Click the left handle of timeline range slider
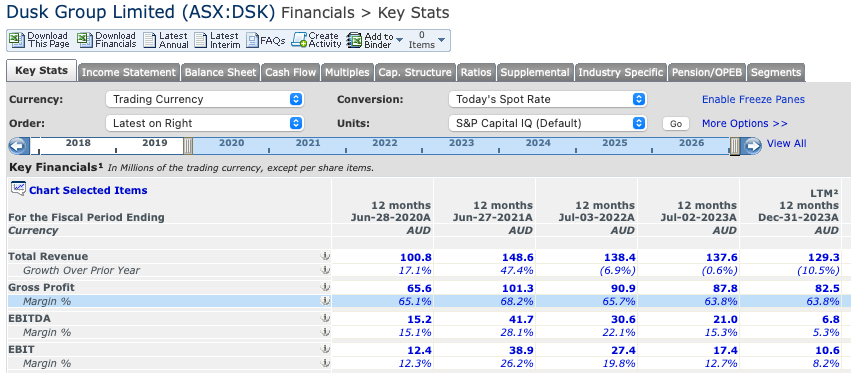Screen dimensions: 851x373 pos(188,146)
